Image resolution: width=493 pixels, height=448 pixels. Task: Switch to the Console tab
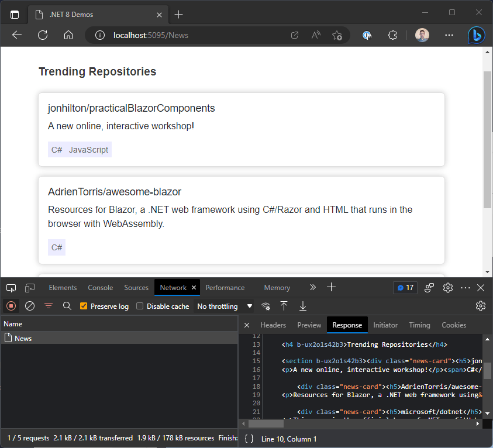click(x=101, y=288)
